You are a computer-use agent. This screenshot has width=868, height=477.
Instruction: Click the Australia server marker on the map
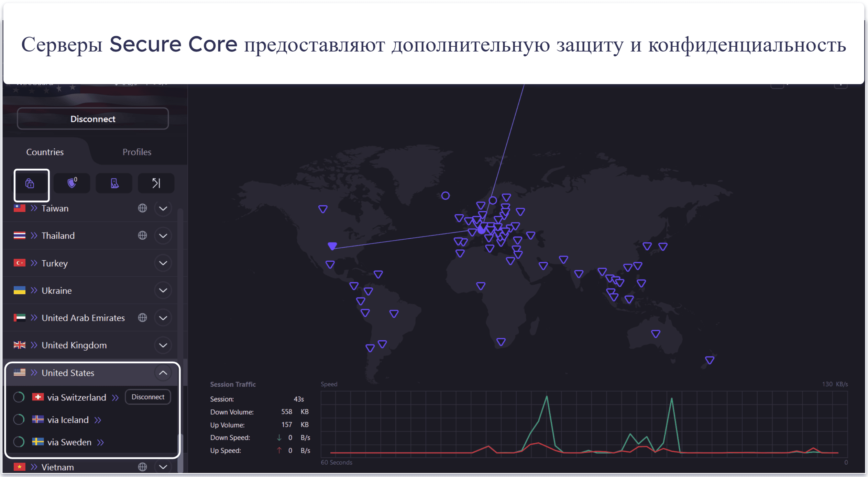656,334
